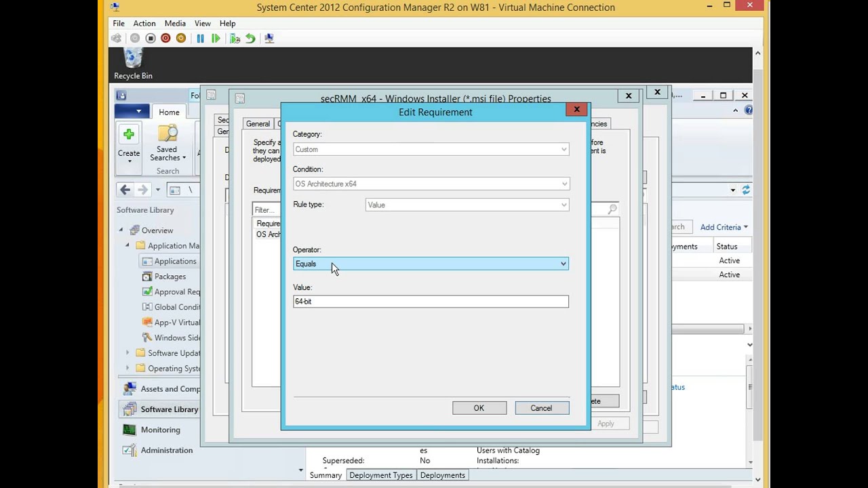The height and width of the screenshot is (488, 868).
Task: Reset the virtual machine with the green play icon
Action: tap(216, 39)
